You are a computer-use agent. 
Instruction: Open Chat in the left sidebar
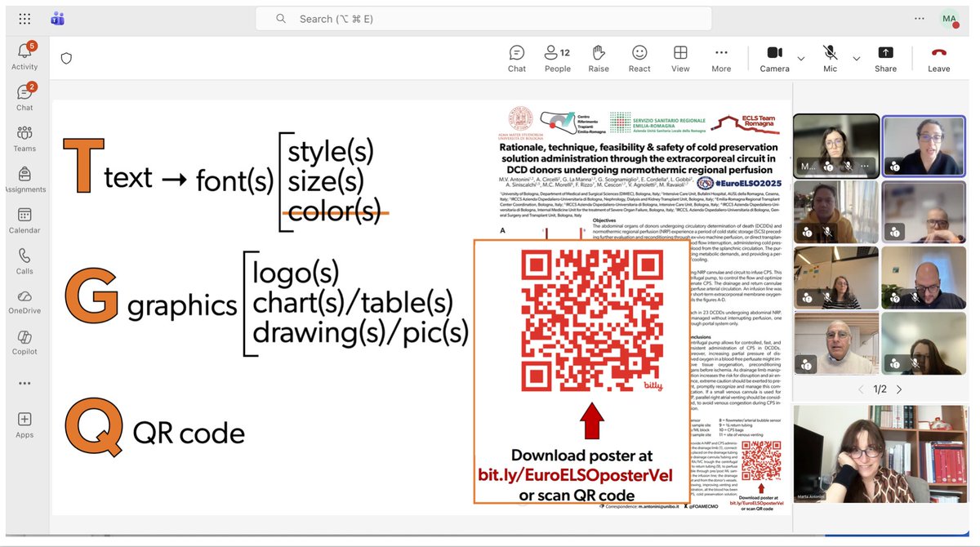tap(24, 96)
